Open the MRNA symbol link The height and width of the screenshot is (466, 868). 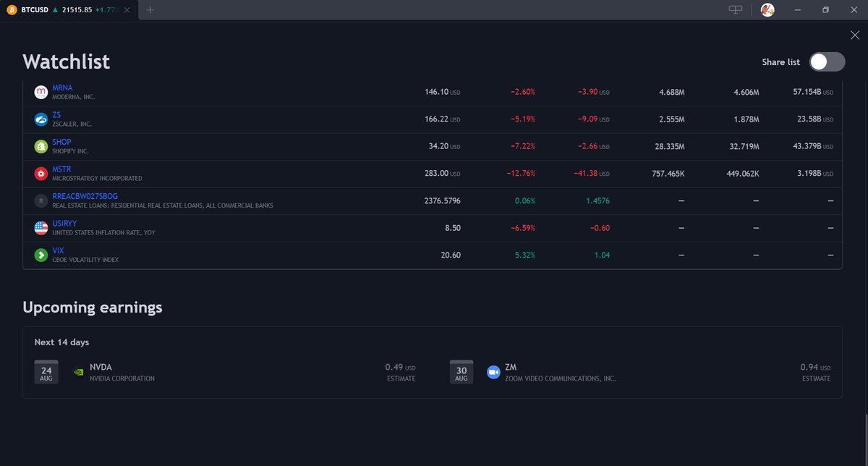pyautogui.click(x=62, y=88)
